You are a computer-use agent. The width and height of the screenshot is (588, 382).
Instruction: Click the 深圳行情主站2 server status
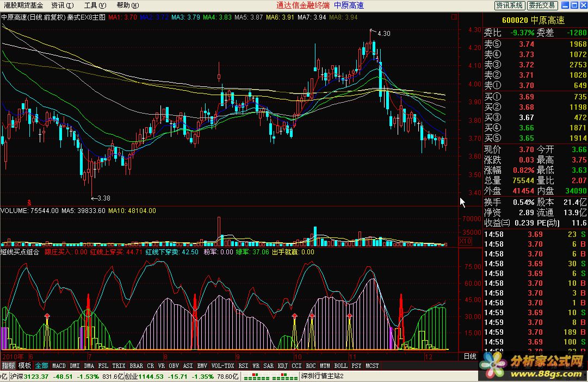tap(323, 376)
